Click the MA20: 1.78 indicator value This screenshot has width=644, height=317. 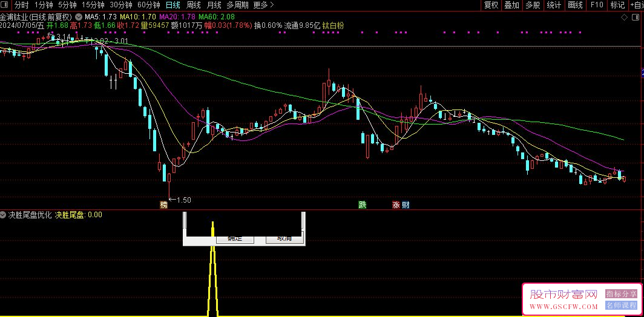pos(177,18)
